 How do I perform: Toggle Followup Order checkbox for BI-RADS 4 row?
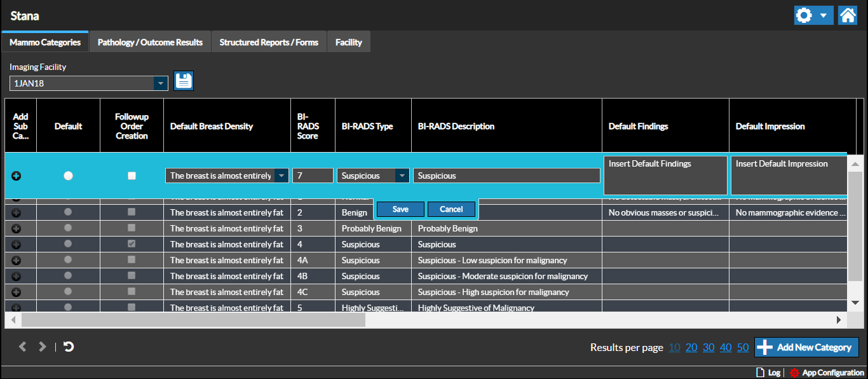tap(132, 244)
